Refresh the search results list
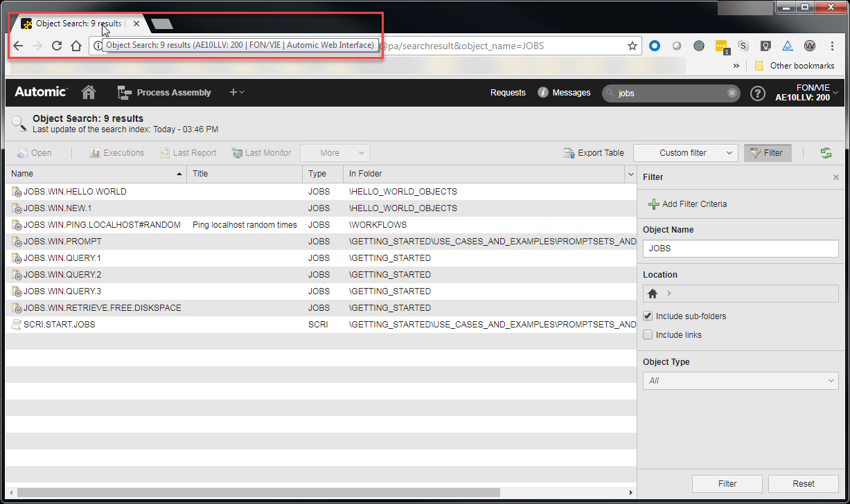Image resolution: width=850 pixels, height=504 pixels. (x=826, y=152)
